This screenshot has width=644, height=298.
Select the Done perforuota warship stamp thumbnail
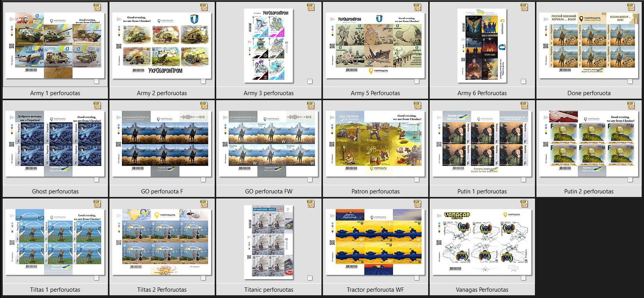pos(589,46)
